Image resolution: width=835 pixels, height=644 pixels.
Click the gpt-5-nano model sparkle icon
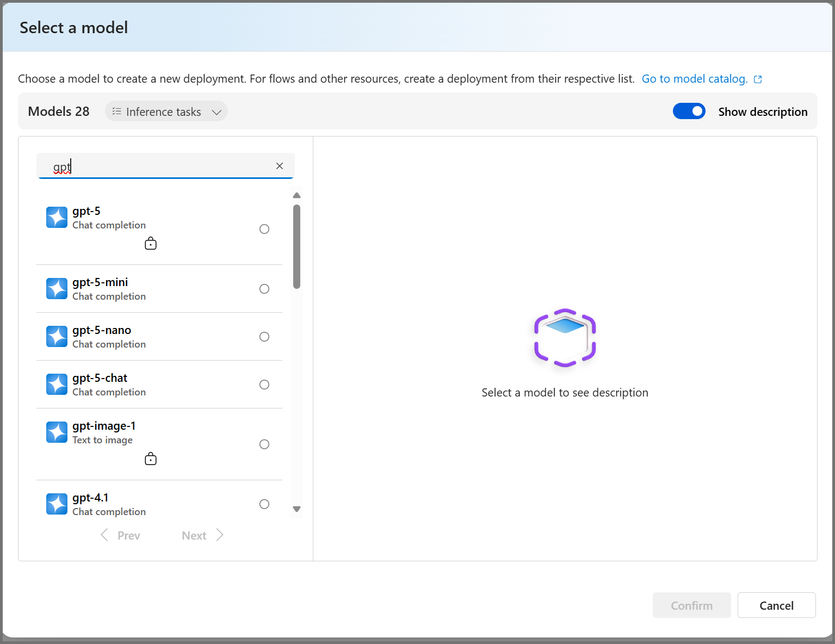coord(57,337)
